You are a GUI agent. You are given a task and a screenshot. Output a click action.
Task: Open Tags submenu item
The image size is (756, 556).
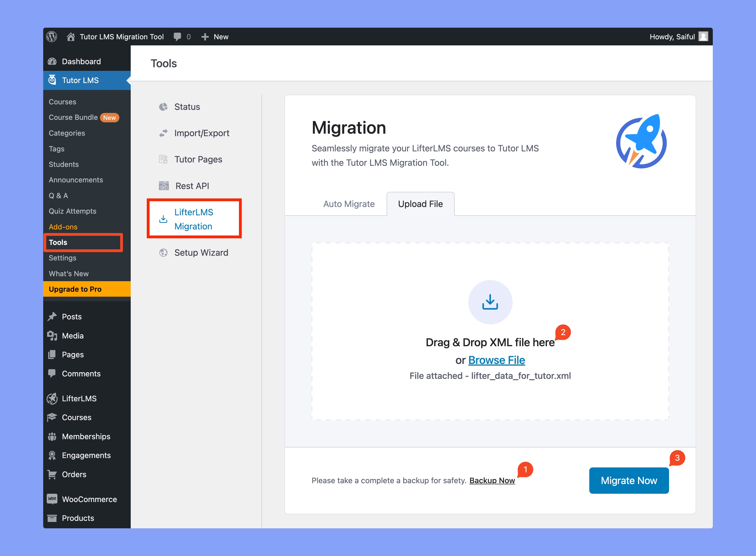(56, 149)
